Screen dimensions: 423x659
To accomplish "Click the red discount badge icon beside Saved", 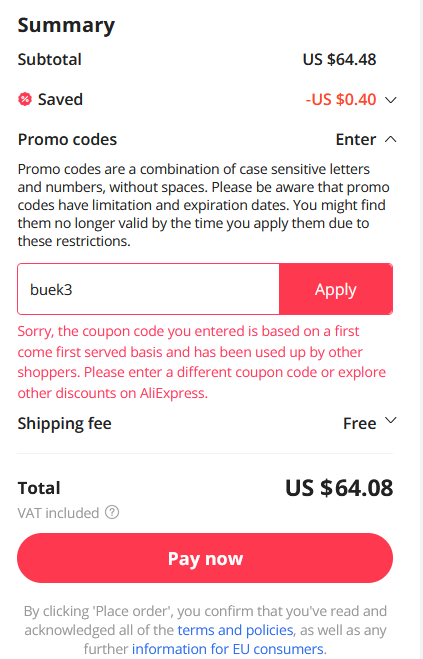I will [25, 99].
